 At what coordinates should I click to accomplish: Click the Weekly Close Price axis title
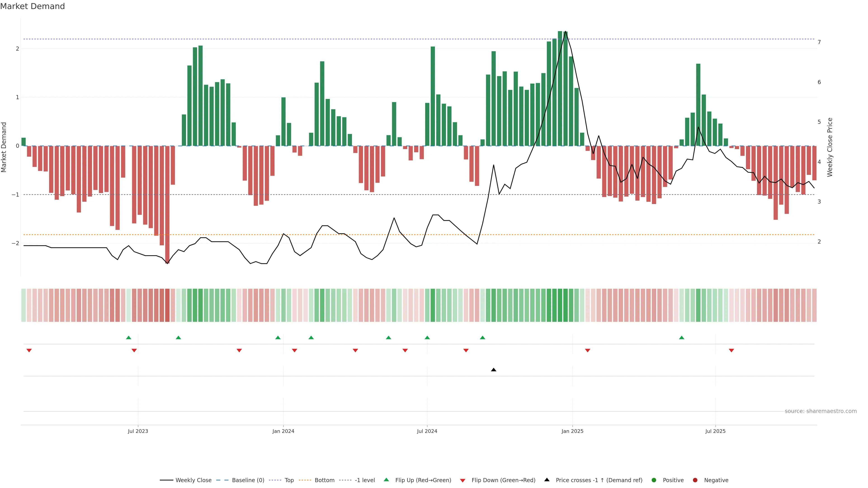point(830,147)
